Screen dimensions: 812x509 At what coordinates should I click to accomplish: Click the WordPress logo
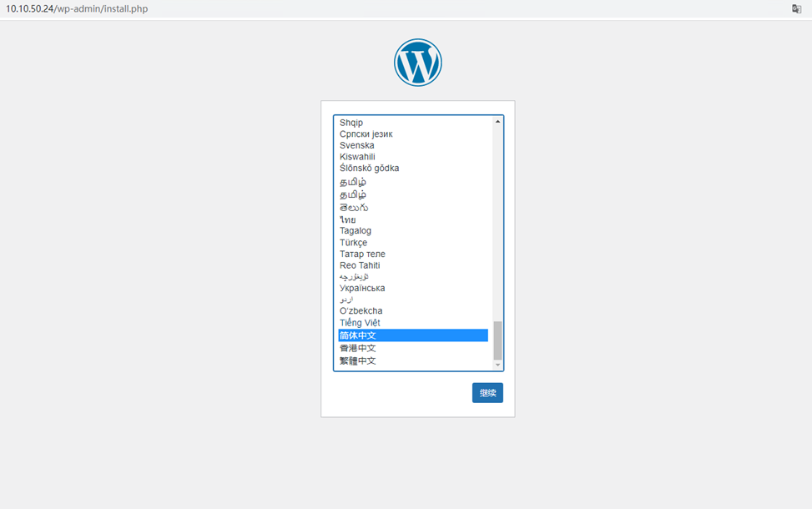click(x=417, y=62)
